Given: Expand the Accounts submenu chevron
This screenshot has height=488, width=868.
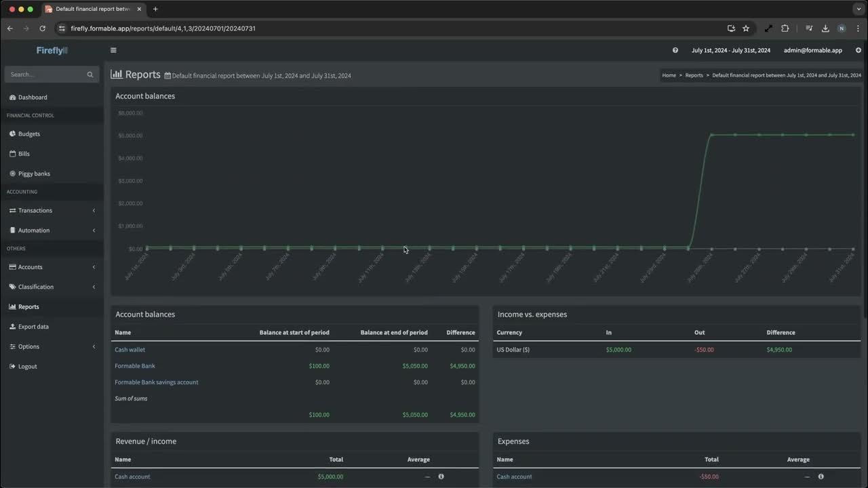Looking at the screenshot, I should tap(94, 267).
